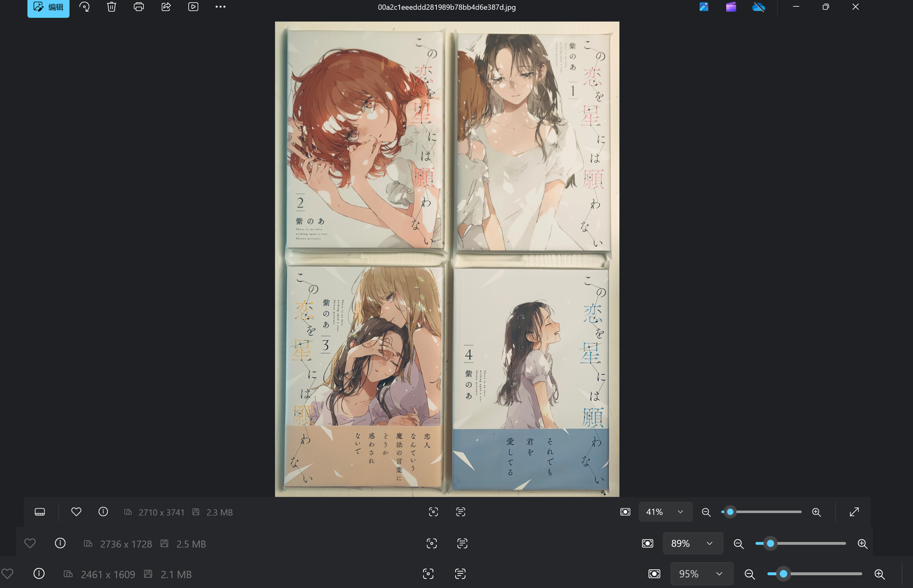Zoom in icon in the 89% bar
The height and width of the screenshot is (588, 913).
pos(863,544)
